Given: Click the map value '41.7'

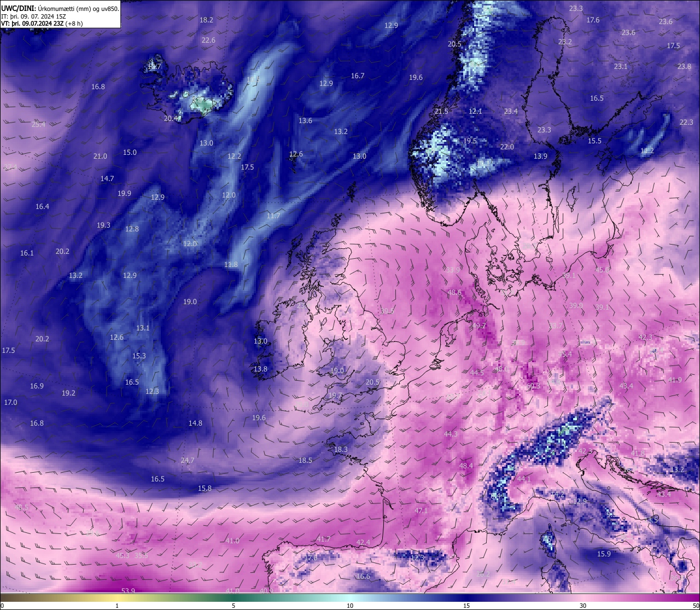Looking at the screenshot, I should point(324,539).
